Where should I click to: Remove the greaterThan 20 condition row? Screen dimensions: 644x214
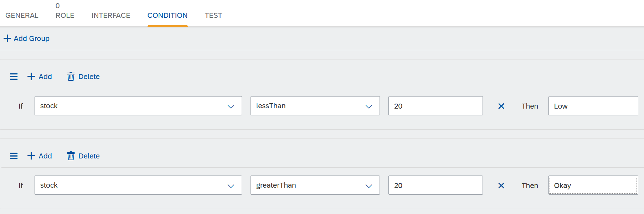(501, 186)
